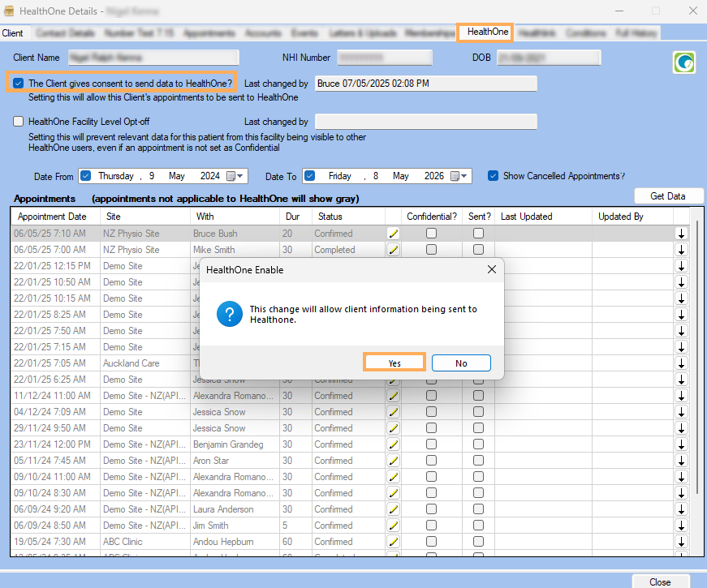
Task: Click the pencil icon on the 04/12/24 7:09 AM row
Action: 394,412
